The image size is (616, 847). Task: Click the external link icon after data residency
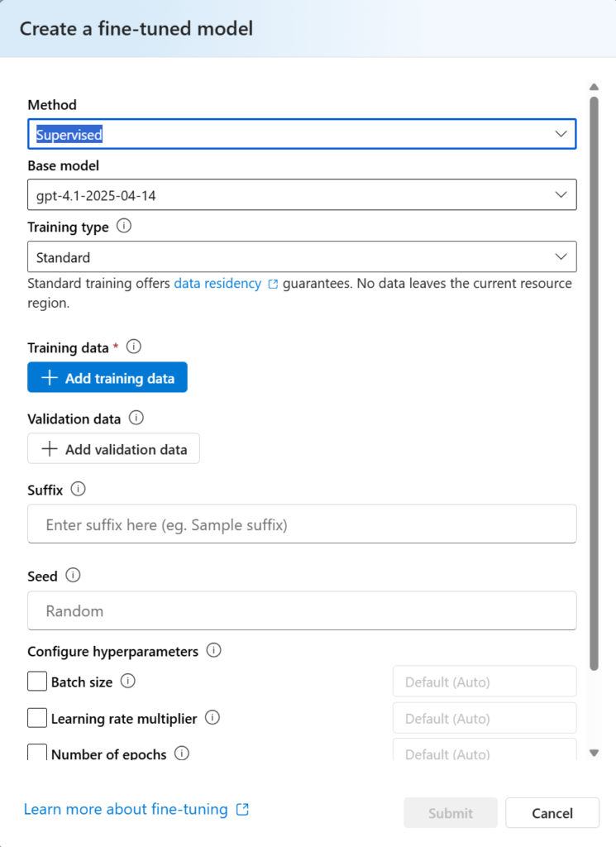click(x=273, y=285)
